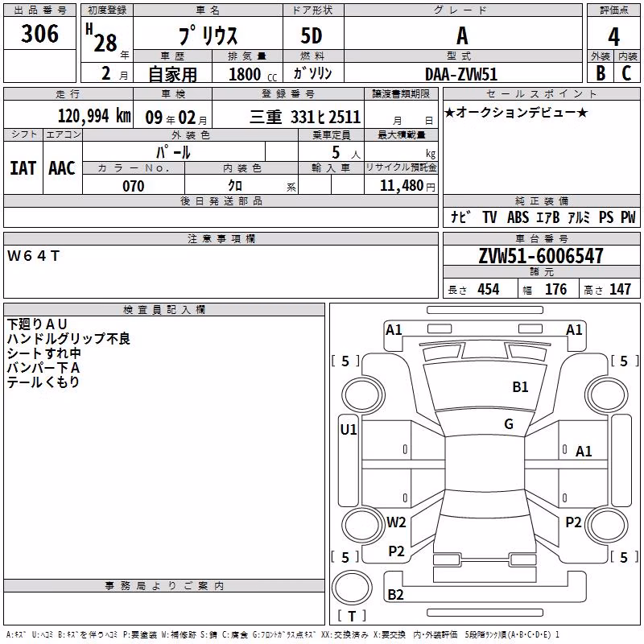Click the U1 mark on the diagram
644x644 pixels.
click(x=349, y=430)
